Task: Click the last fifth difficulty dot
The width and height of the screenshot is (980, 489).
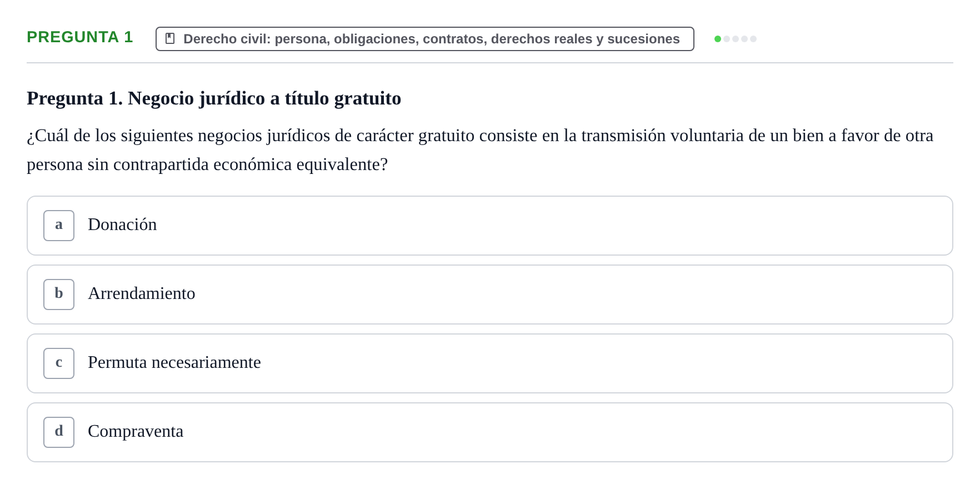Action: coord(753,39)
